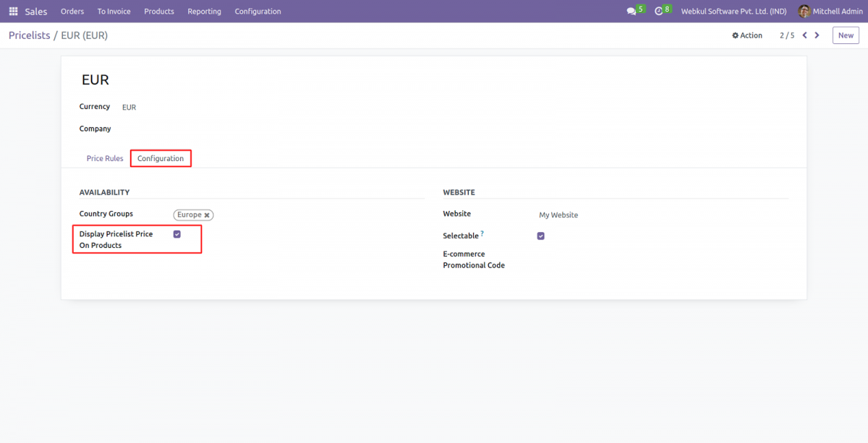
Task: Remove the Europe country group tag
Action: tap(208, 215)
